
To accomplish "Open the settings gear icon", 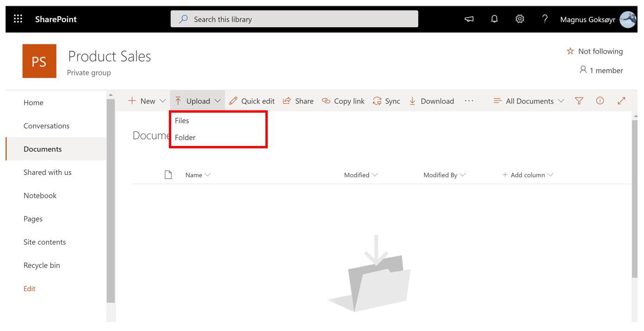I will [520, 19].
